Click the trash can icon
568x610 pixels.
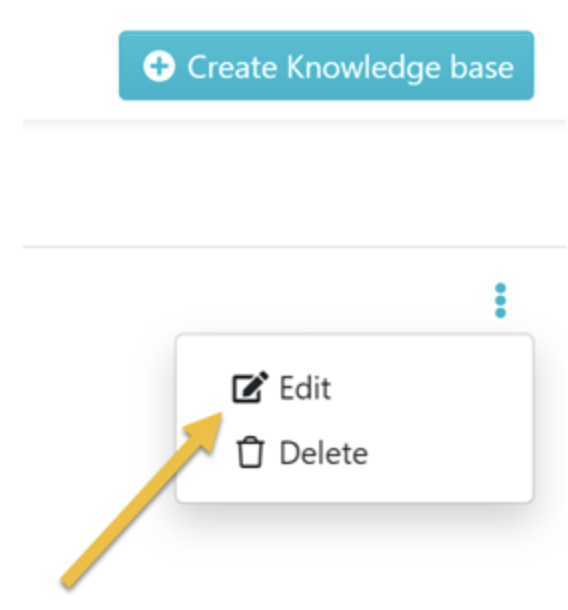(x=250, y=452)
